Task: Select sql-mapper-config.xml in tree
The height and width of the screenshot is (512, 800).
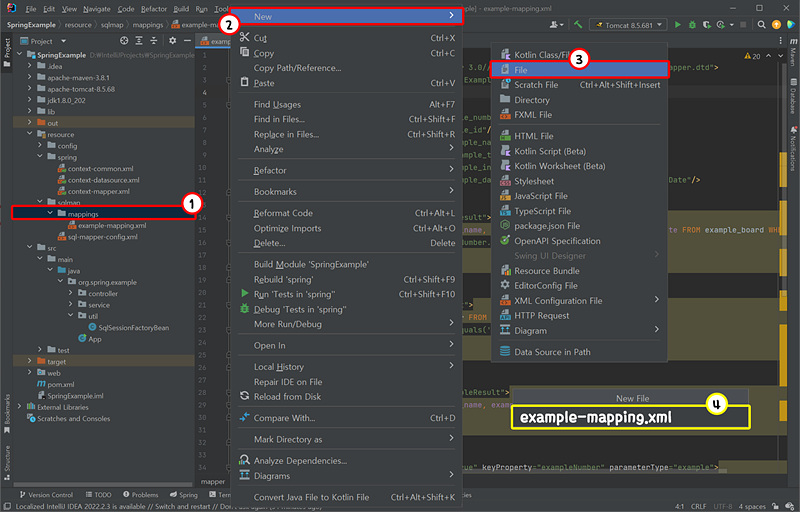Action: [x=97, y=237]
